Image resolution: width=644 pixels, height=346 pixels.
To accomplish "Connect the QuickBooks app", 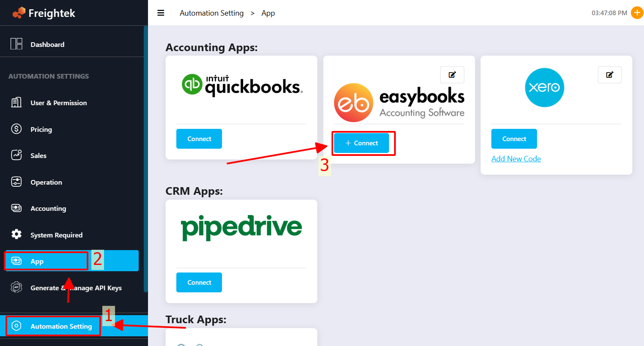I will click(199, 139).
